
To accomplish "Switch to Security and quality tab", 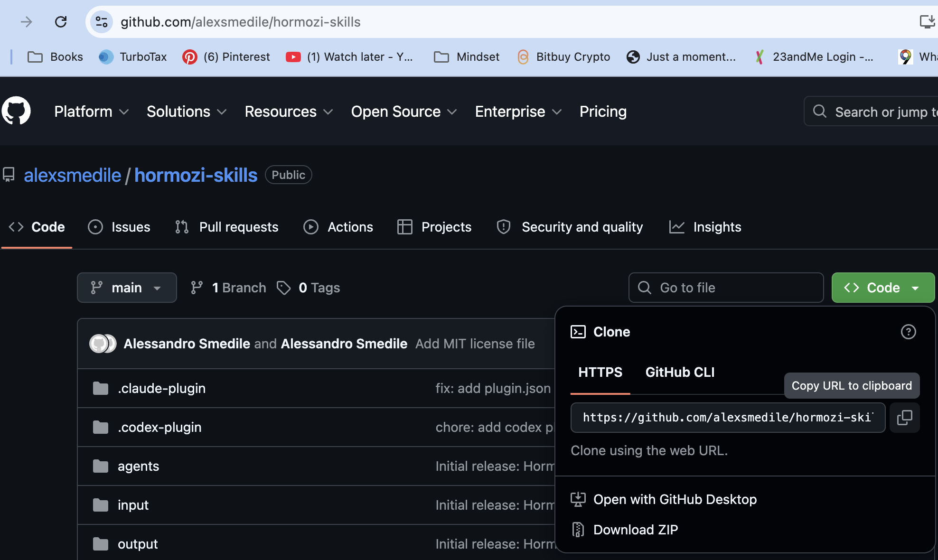I will click(570, 227).
